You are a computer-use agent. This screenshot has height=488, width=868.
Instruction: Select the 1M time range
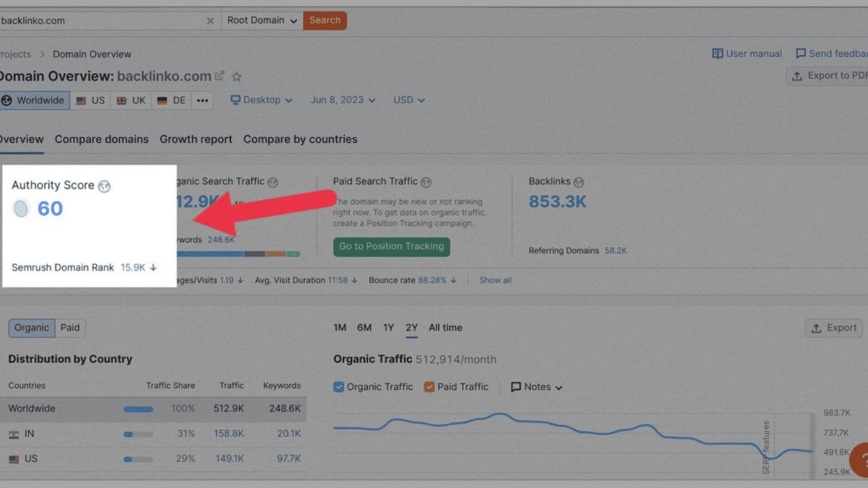pos(340,328)
